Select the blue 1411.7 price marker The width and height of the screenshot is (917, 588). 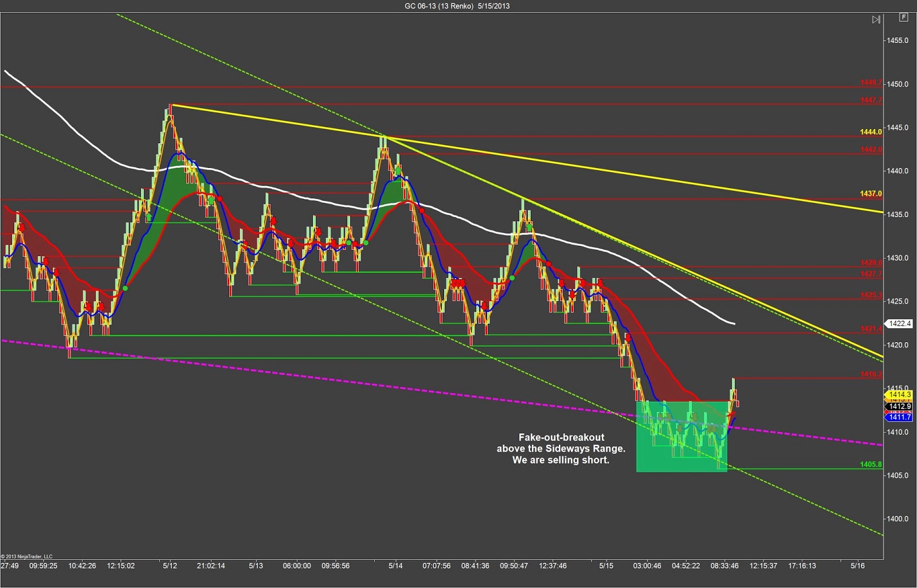[899, 417]
